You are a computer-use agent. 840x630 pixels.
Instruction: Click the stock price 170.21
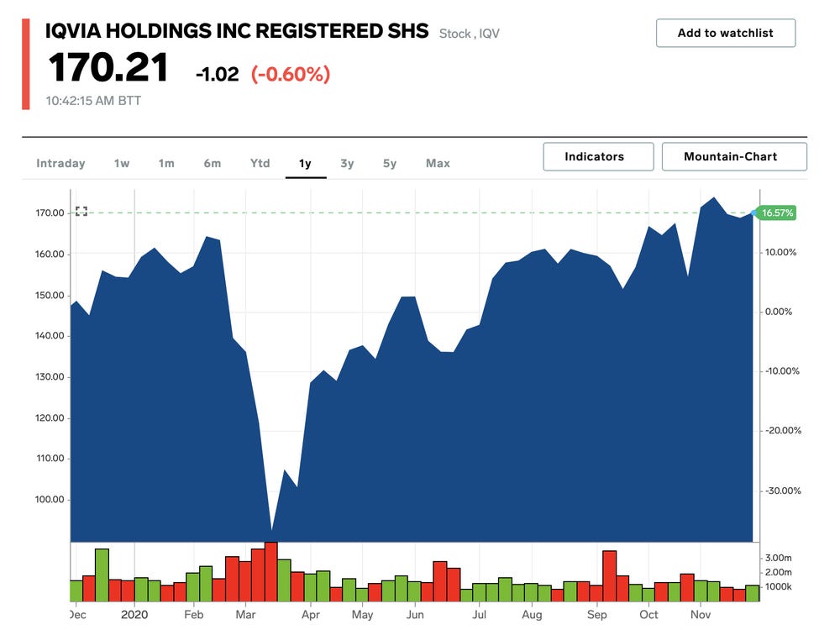[108, 68]
